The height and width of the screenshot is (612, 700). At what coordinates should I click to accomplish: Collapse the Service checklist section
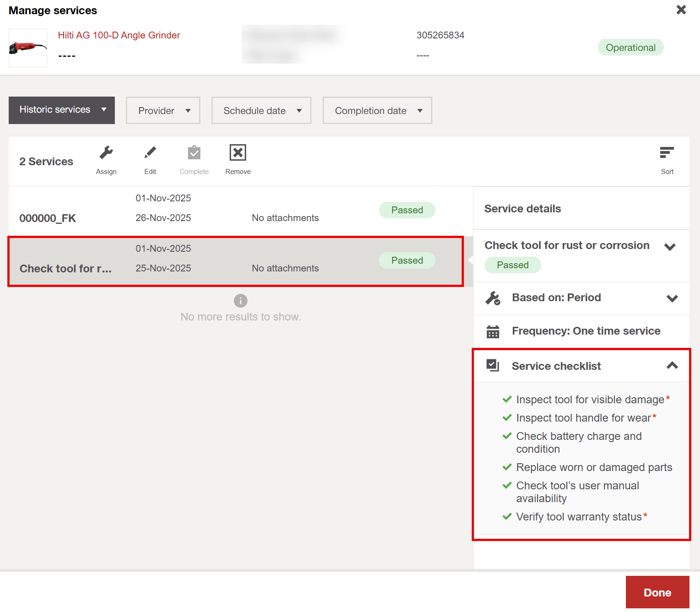(x=672, y=365)
